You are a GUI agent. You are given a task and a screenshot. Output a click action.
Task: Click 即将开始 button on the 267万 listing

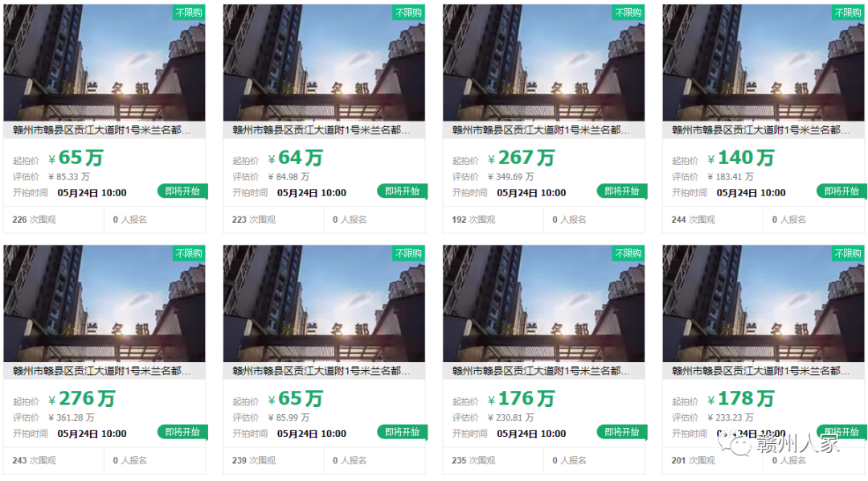[621, 191]
